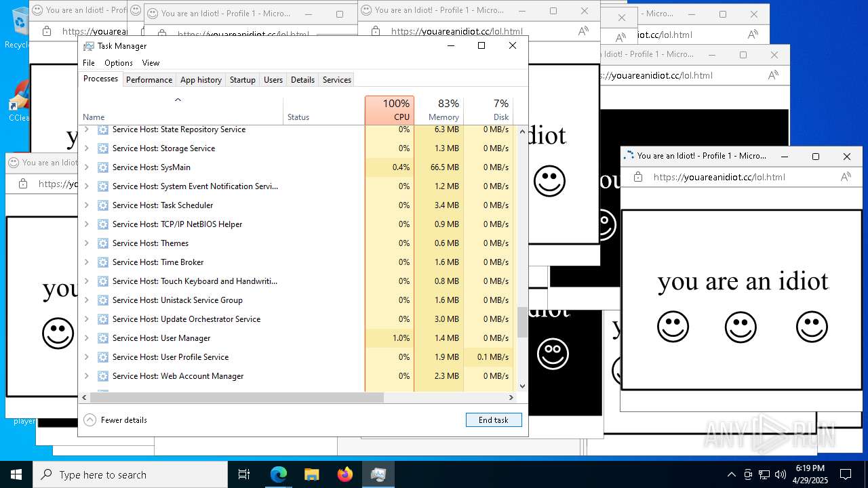Expand Service Host: Storage Service row
Viewport: 868px width, 488px height.
coord(86,148)
